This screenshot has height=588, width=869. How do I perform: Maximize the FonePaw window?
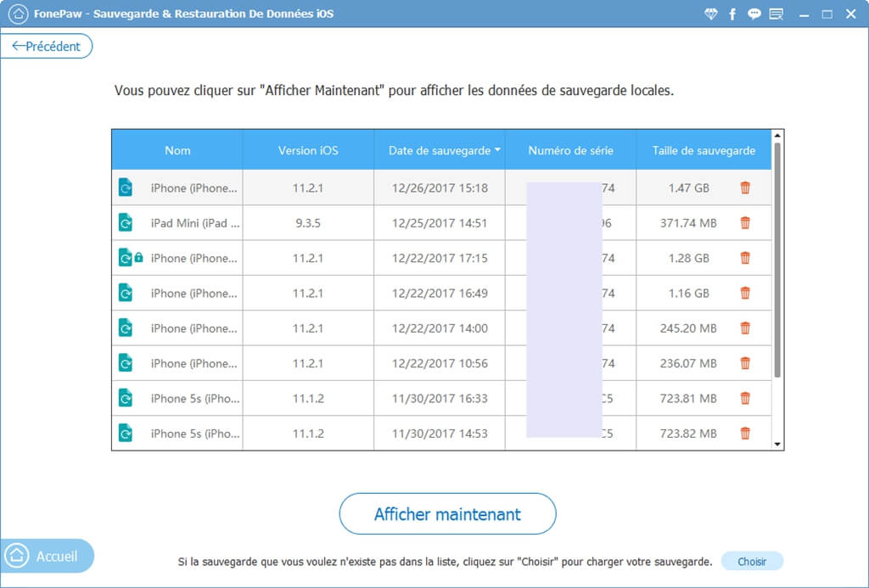[x=827, y=14]
